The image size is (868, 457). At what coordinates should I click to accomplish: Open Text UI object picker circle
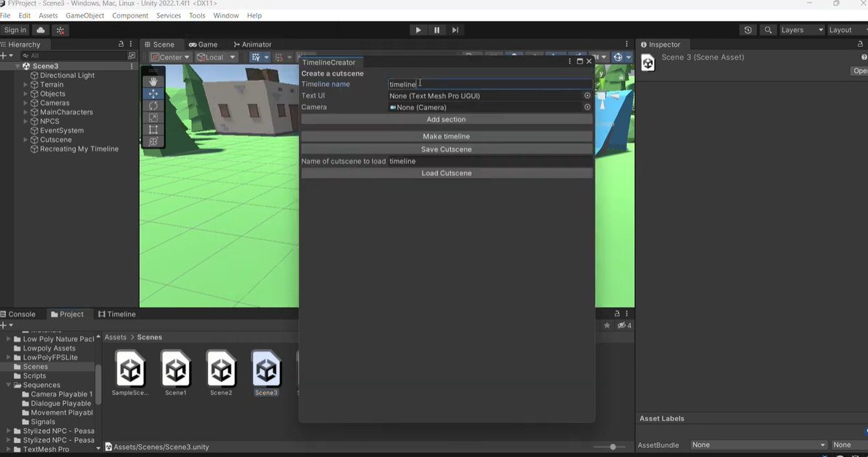pyautogui.click(x=587, y=95)
